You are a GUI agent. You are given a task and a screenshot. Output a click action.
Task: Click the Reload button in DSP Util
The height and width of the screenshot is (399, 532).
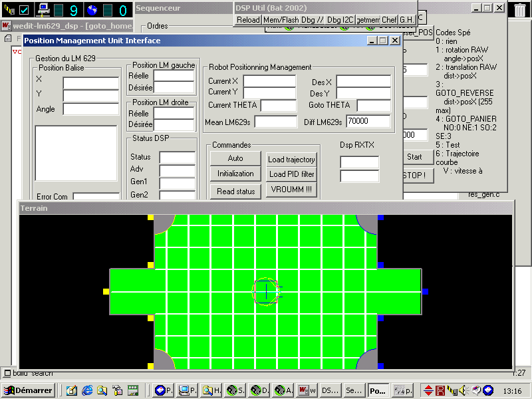248,20
